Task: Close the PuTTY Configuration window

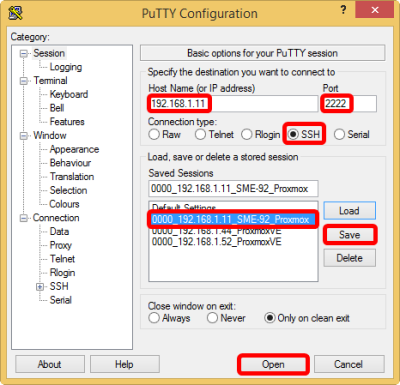Action: coord(375,10)
